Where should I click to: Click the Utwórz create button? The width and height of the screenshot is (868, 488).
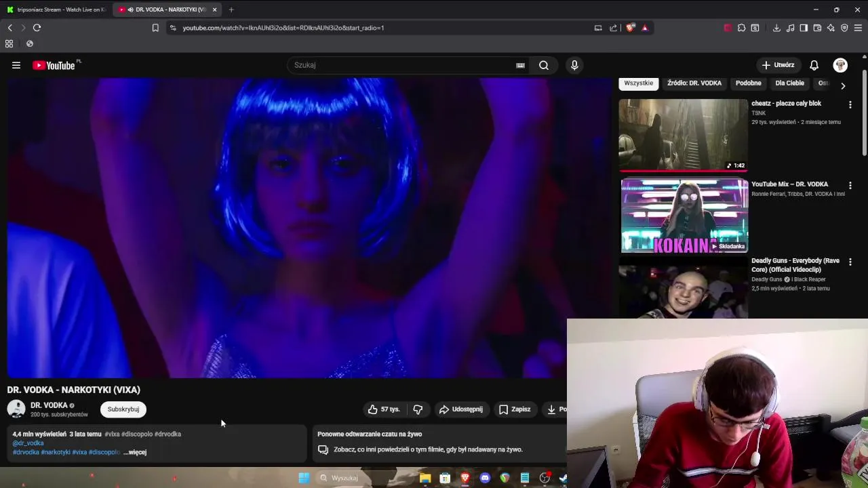pyautogui.click(x=778, y=65)
